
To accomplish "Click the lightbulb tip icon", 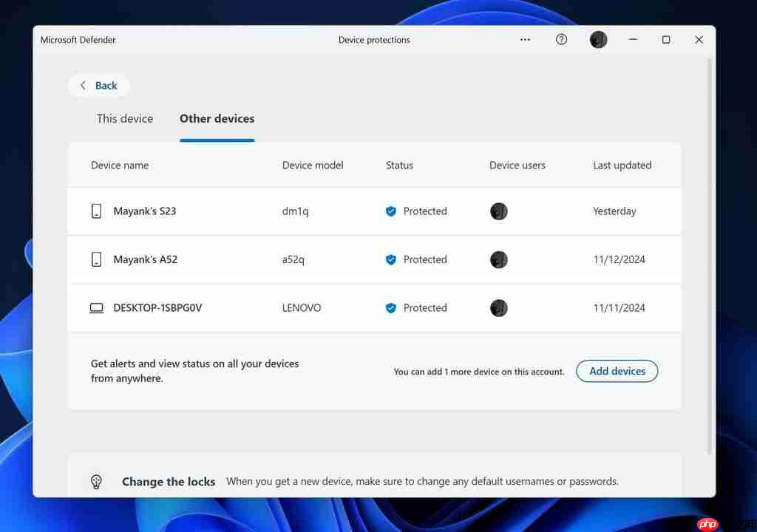I will (x=96, y=481).
